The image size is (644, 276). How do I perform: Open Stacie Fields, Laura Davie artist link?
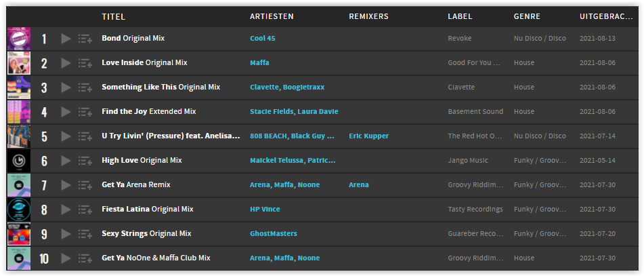coord(294,111)
